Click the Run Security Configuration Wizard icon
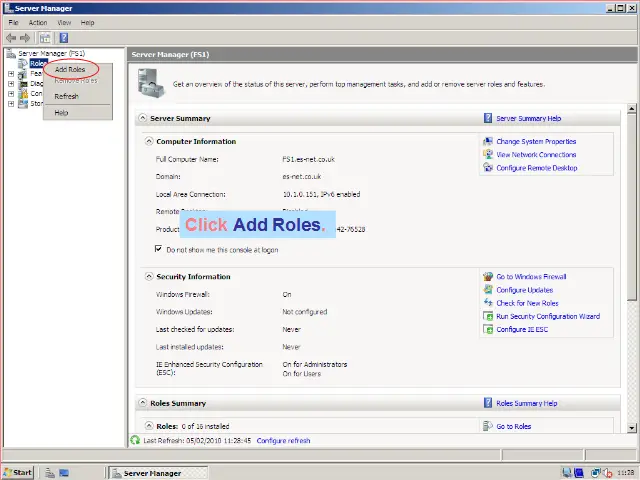Viewport: 640px width, 480px height. 488,316
